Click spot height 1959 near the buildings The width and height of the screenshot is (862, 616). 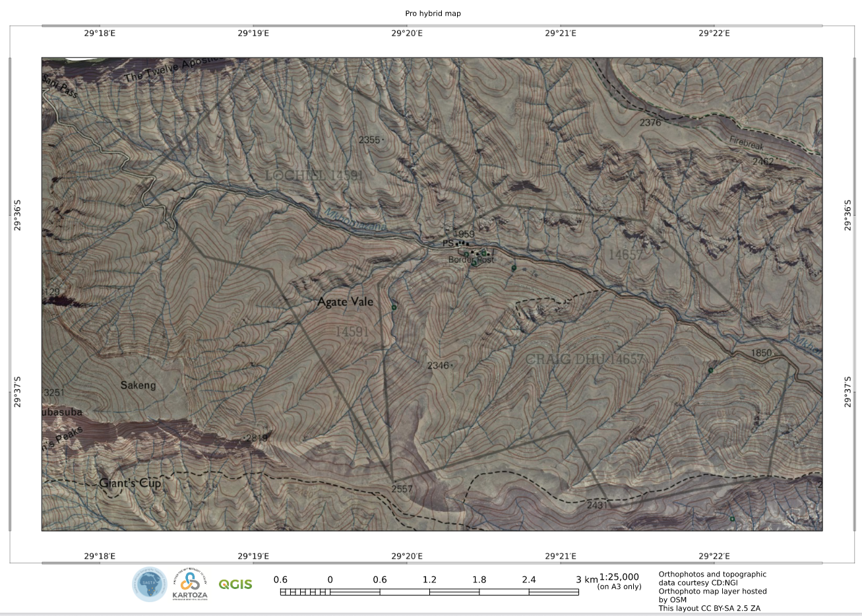tap(464, 234)
